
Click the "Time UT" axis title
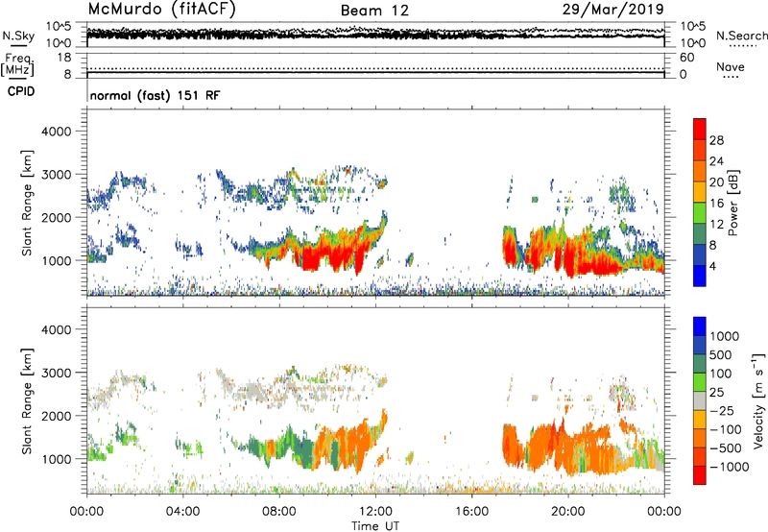(x=375, y=526)
